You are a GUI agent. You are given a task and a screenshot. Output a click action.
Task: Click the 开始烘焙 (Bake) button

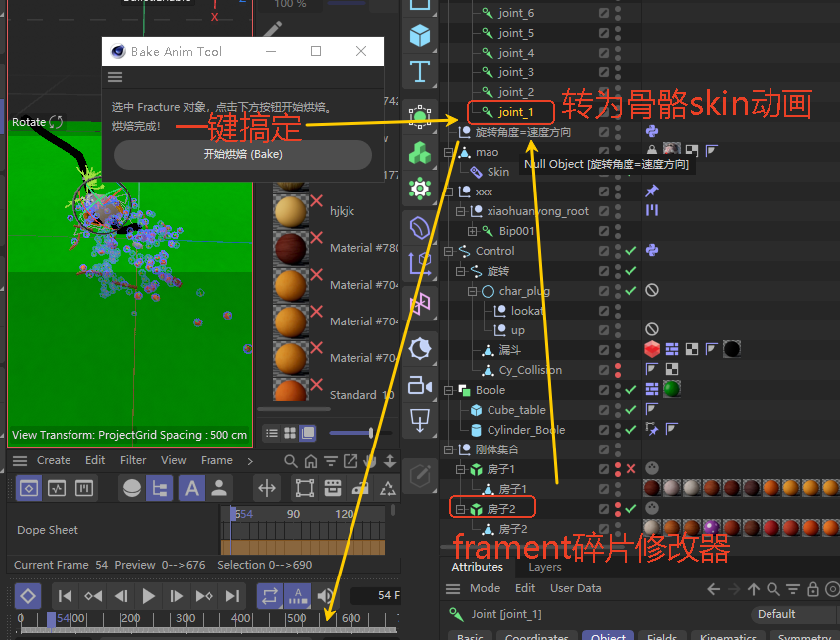242,155
